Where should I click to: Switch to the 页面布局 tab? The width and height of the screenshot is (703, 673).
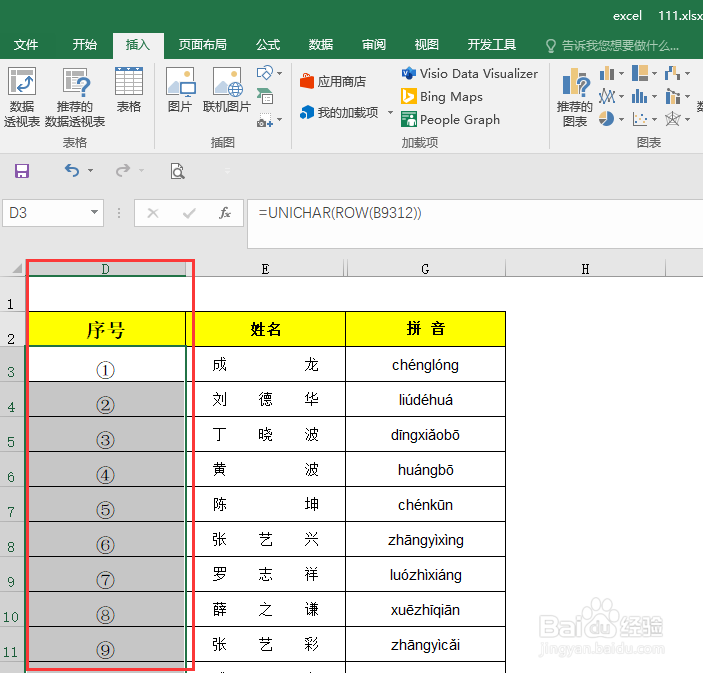pos(203,45)
